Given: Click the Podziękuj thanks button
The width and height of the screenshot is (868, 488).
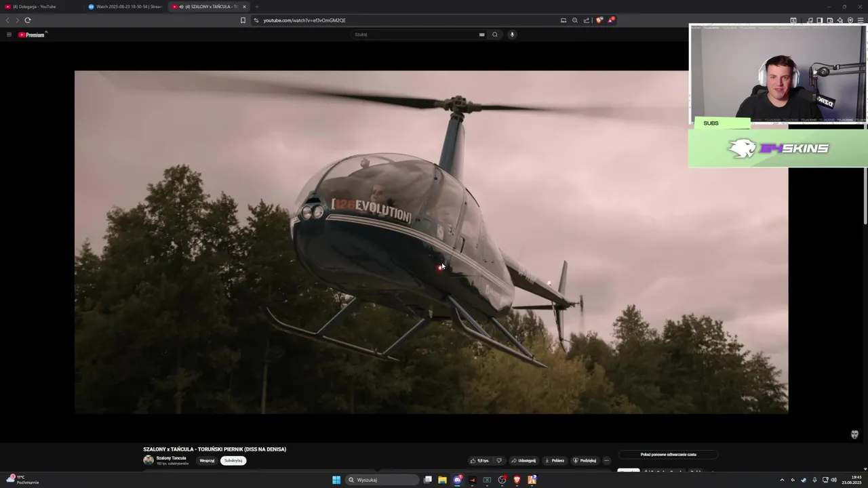Looking at the screenshot, I should click(x=585, y=461).
